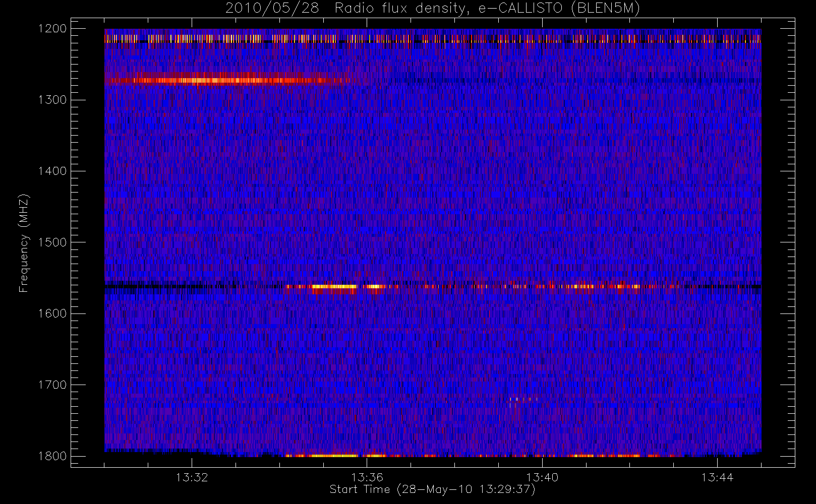Viewport: 816px width, 504px height.
Task: Click the 1800 frequency tick label
Action: (52, 456)
